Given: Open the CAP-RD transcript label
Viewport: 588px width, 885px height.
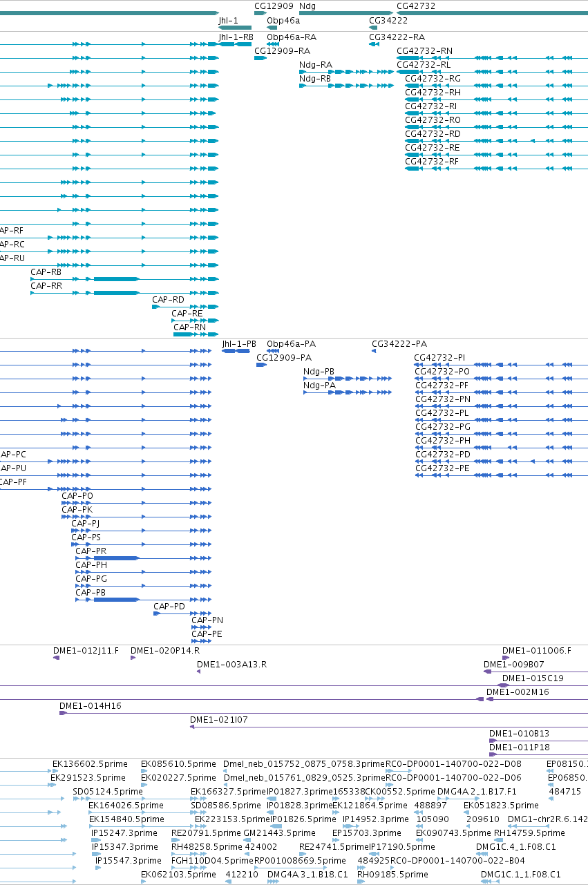Looking at the screenshot, I should click(169, 299).
